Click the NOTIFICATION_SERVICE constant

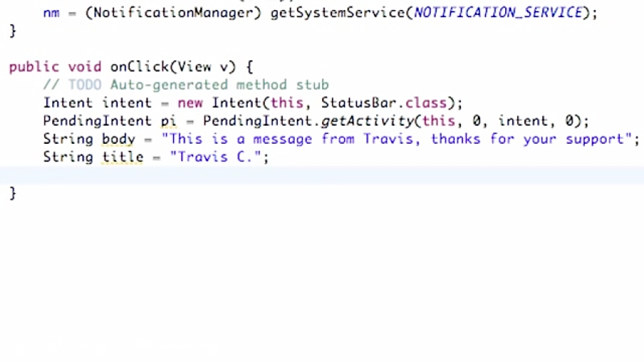(x=498, y=13)
